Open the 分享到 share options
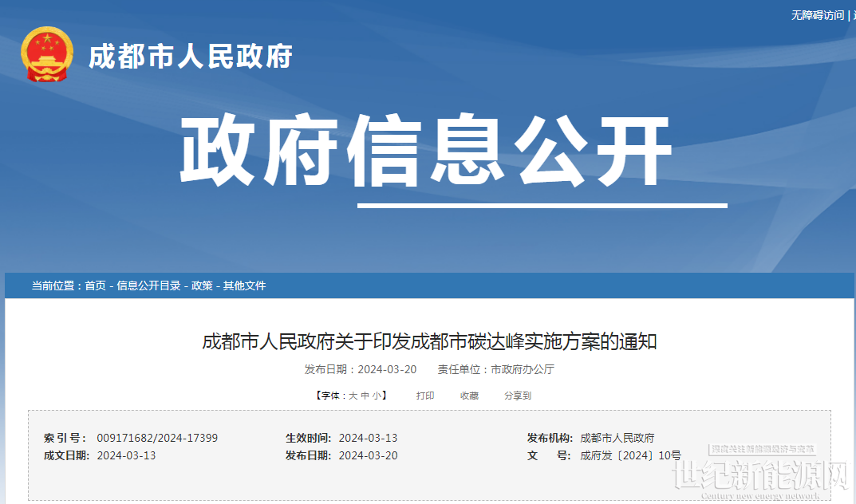The width and height of the screenshot is (856, 504). (x=517, y=396)
